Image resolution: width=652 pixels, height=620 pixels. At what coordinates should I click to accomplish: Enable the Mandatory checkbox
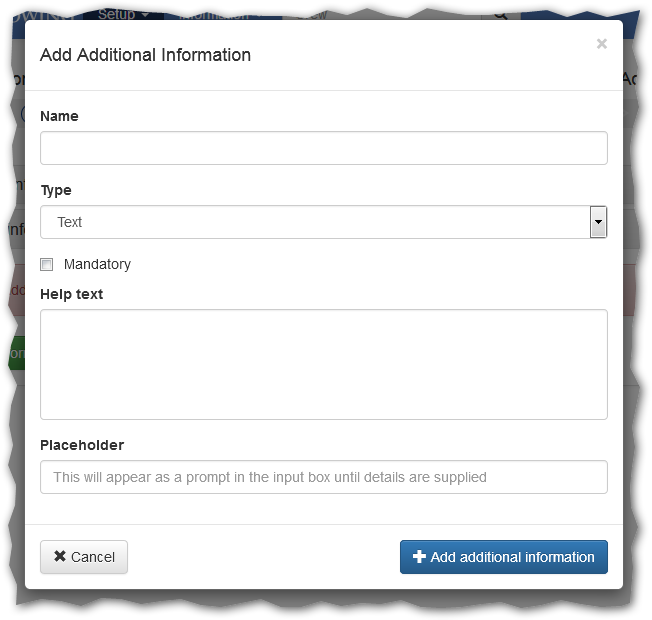coord(47,265)
